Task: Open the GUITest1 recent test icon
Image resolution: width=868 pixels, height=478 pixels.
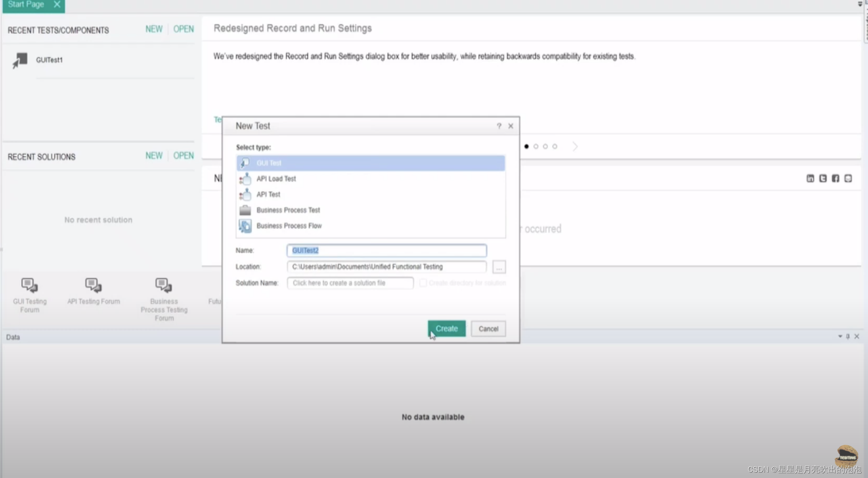Action: tap(20, 61)
